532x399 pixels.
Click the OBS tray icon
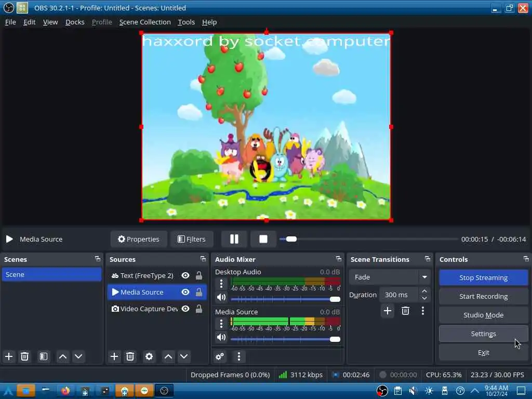tap(382, 391)
